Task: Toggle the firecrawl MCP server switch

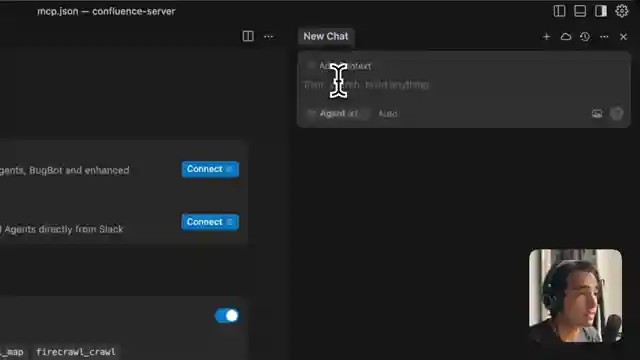Action: tap(227, 316)
